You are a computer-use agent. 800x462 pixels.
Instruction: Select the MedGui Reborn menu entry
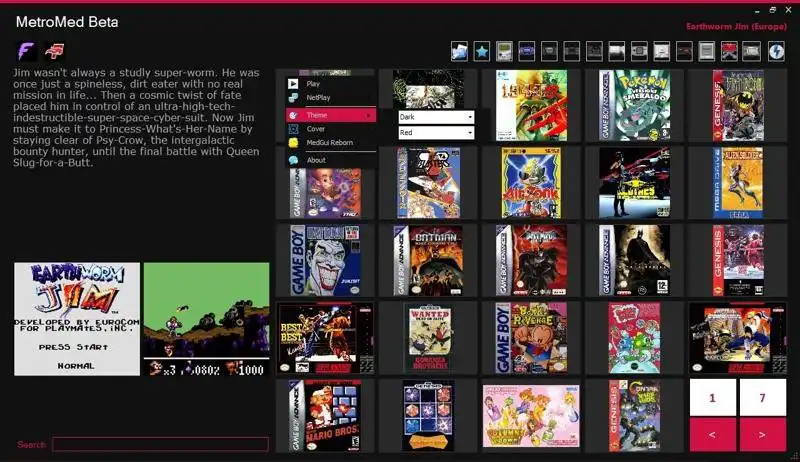[x=331, y=143]
